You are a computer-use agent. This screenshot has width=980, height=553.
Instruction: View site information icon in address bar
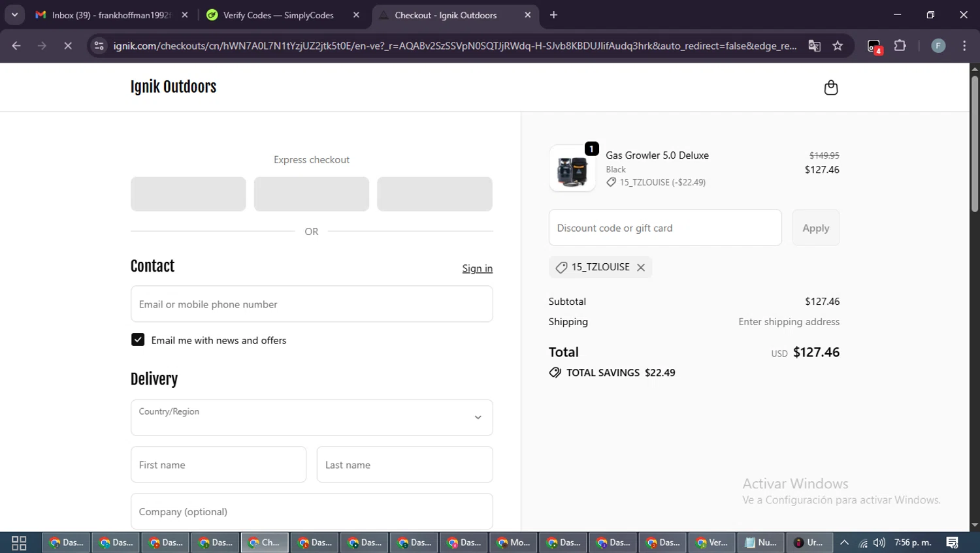tap(99, 46)
